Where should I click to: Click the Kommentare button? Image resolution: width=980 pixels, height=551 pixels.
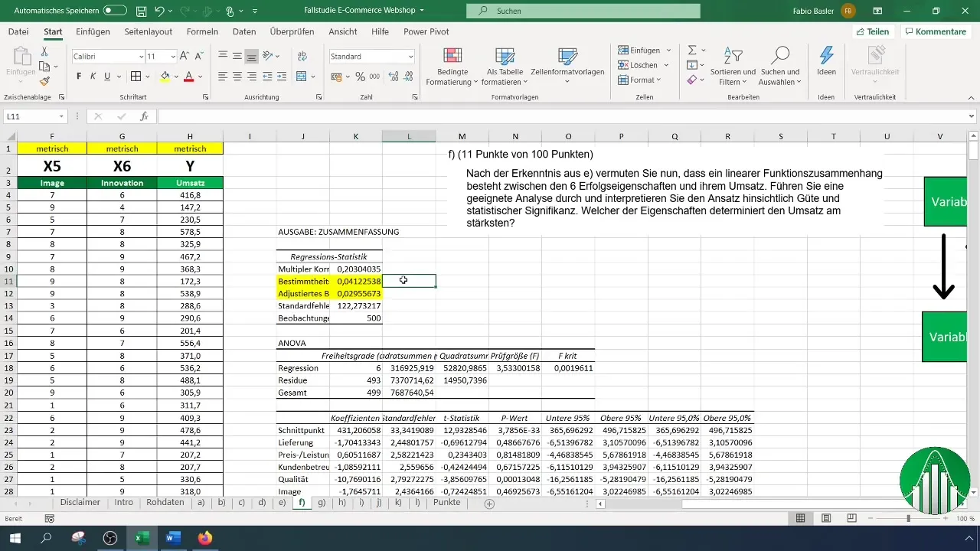click(x=936, y=31)
